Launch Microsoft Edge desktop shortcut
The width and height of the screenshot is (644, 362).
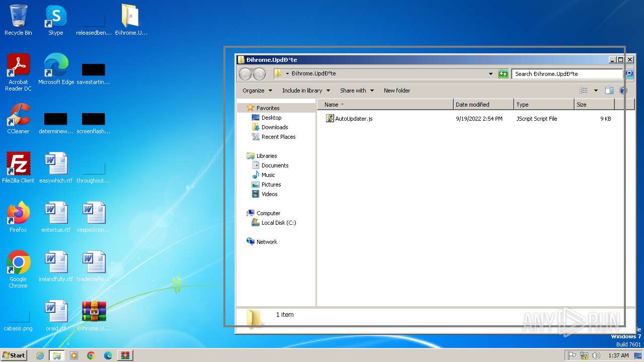[x=56, y=69]
